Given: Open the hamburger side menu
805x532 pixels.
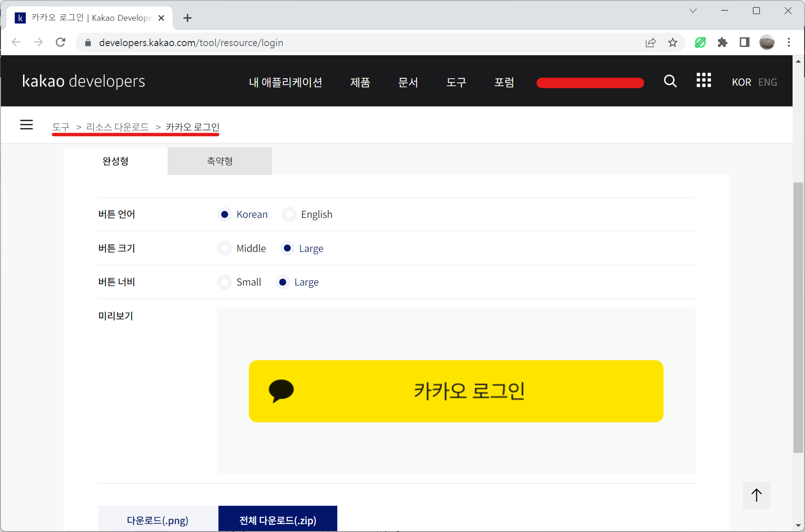Looking at the screenshot, I should point(27,125).
